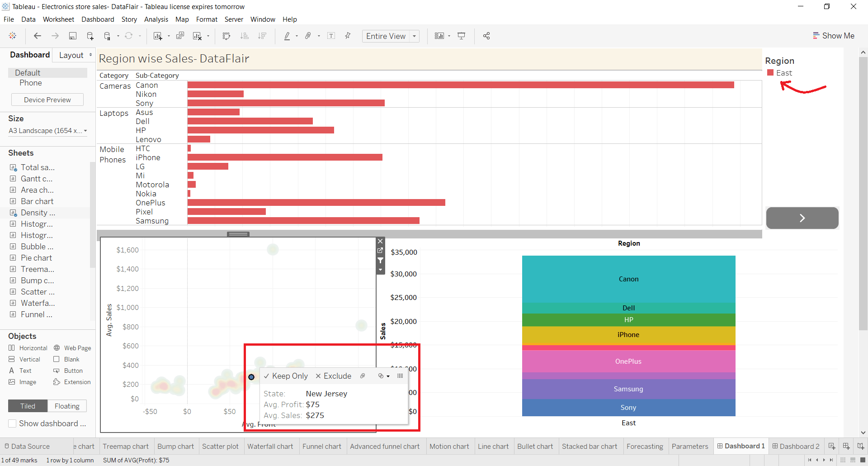Click the Undo back arrow
The image size is (868, 466).
click(38, 36)
